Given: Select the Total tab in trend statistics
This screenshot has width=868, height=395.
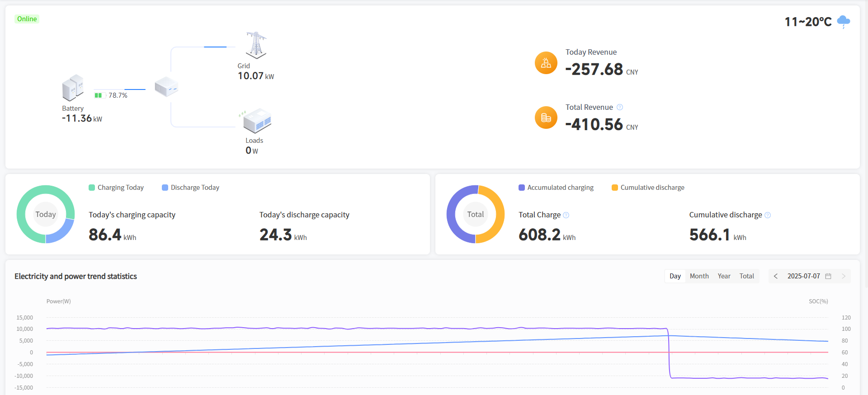Looking at the screenshot, I should [x=746, y=276].
